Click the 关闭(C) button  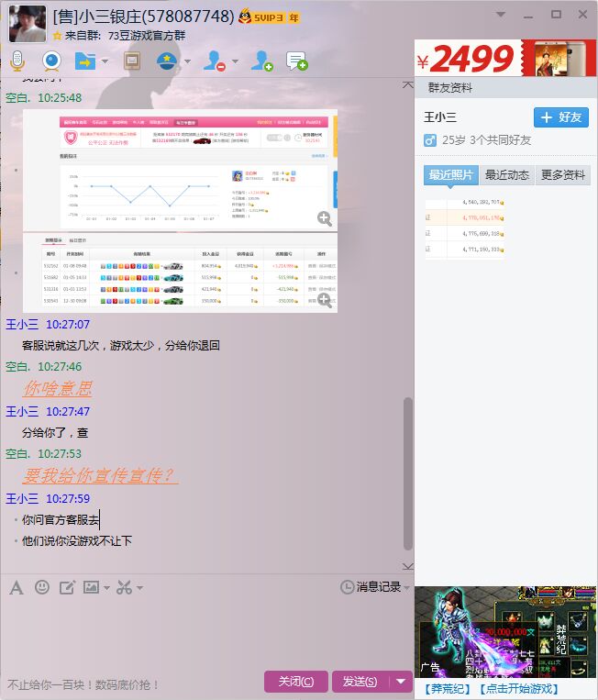pos(296,682)
